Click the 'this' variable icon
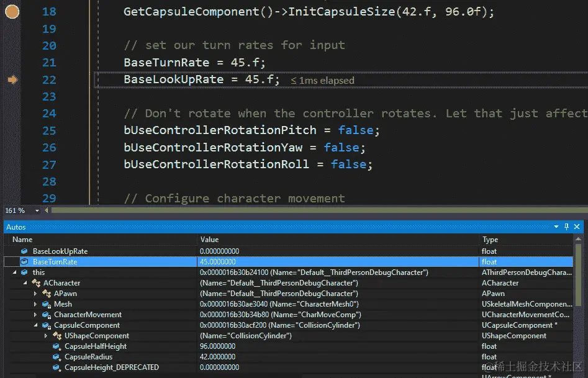 coord(24,272)
